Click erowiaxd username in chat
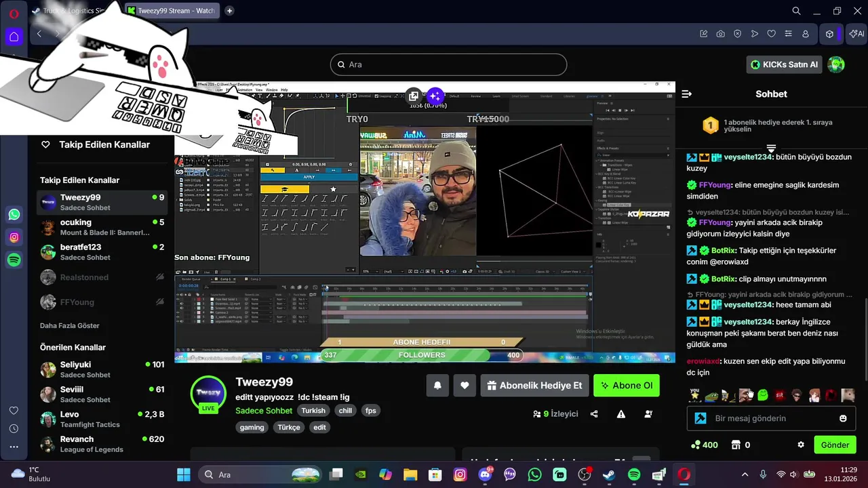This screenshot has height=488, width=868. 703,361
